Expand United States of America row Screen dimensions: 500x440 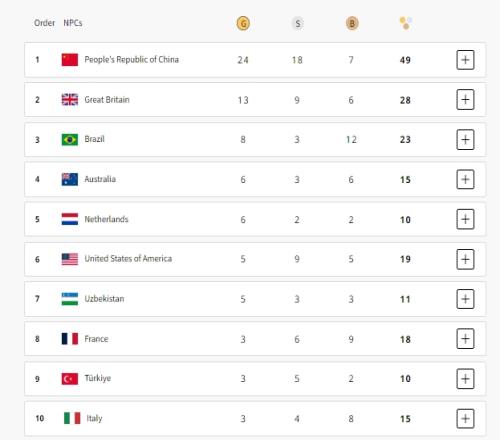[465, 259]
